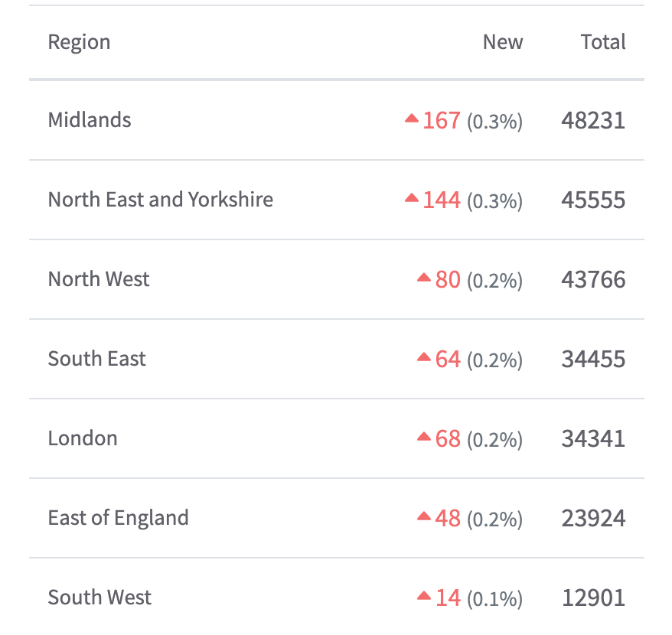The width and height of the screenshot is (672, 635).
Task: Click the red up-arrow icon for Midlands
Action: (412, 119)
